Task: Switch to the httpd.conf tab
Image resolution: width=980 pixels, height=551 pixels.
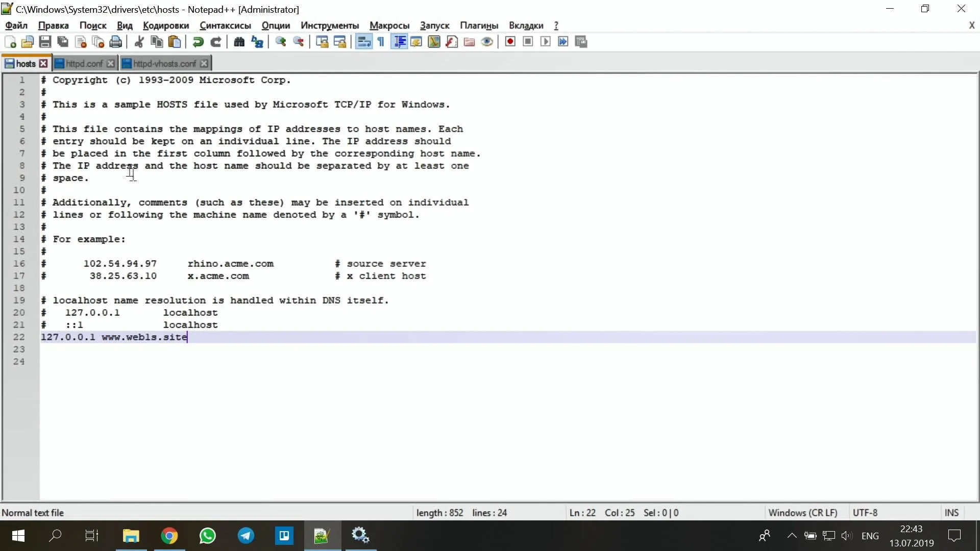Action: tap(84, 63)
